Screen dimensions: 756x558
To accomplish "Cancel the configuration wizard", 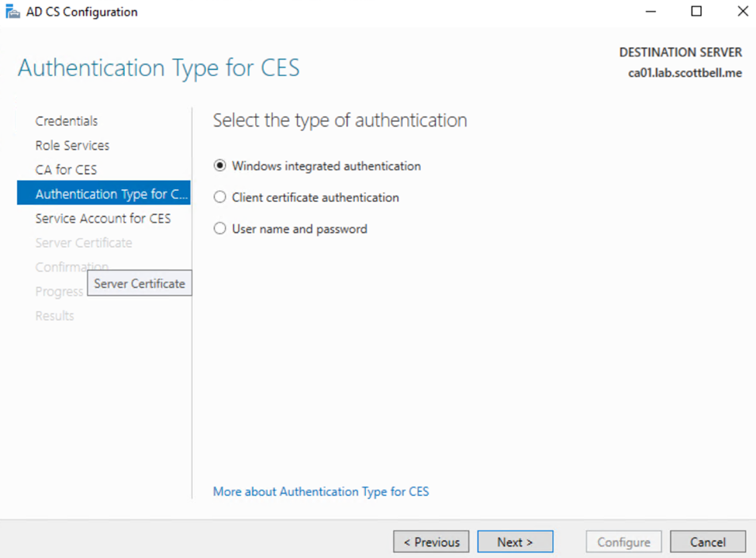I will 707,542.
